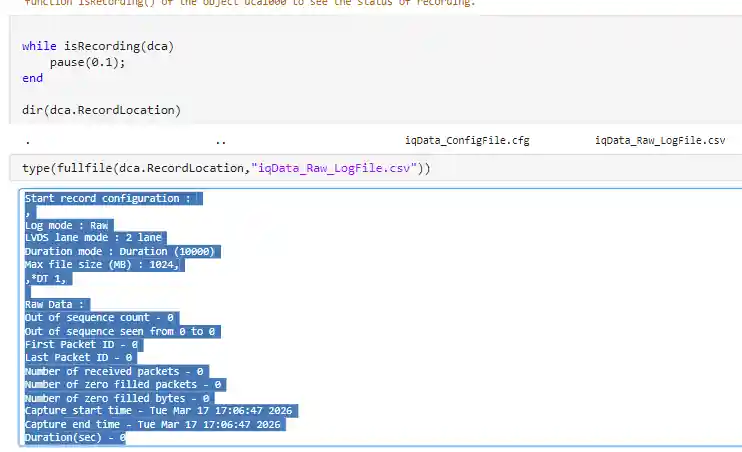
Task: Click the 'pause(0.1);' code line
Action: click(x=88, y=62)
